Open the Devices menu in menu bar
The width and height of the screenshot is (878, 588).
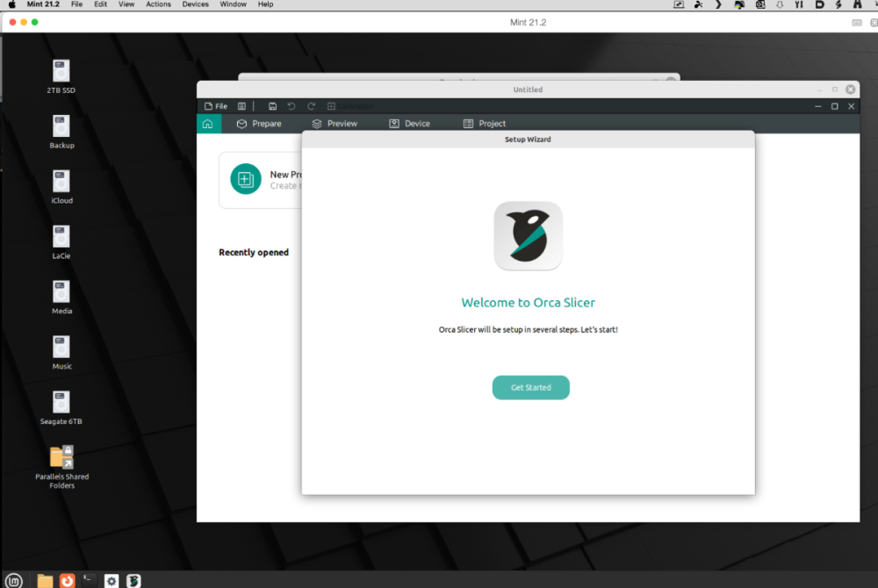[x=195, y=4]
